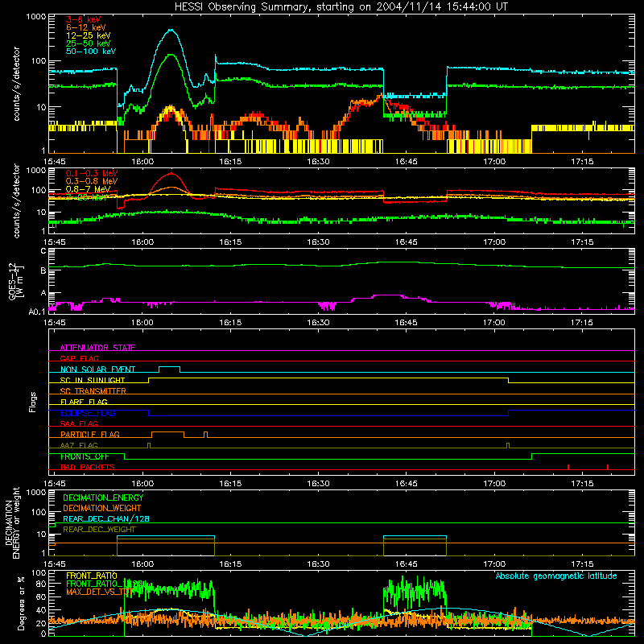644x644 pixels.
Task: Click the PARTICLE_FLAG label
Action: [x=90, y=434]
